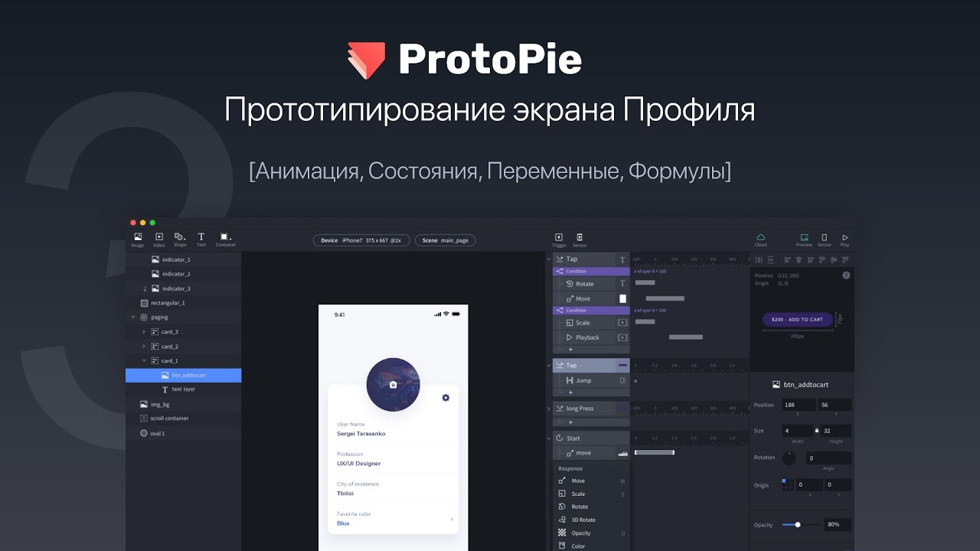This screenshot has width=980, height=551.
Task: Add a response below long Press trigger
Action: (x=570, y=421)
